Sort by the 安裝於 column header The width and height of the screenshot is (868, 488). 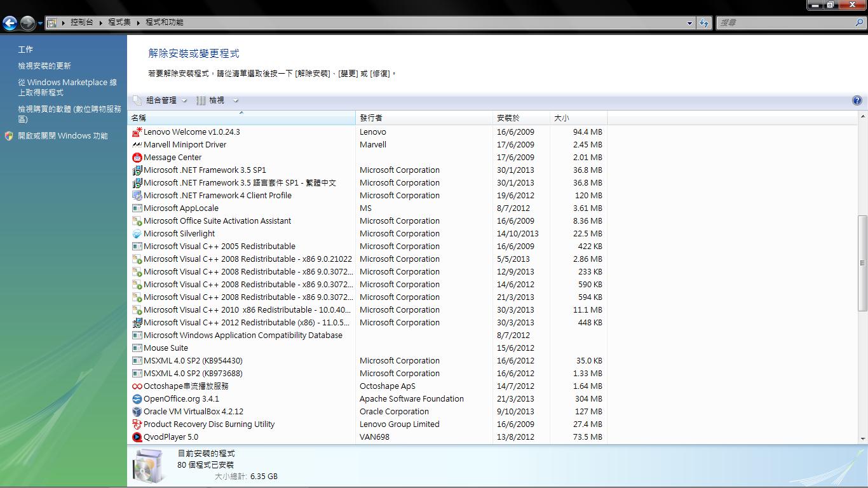(x=522, y=118)
